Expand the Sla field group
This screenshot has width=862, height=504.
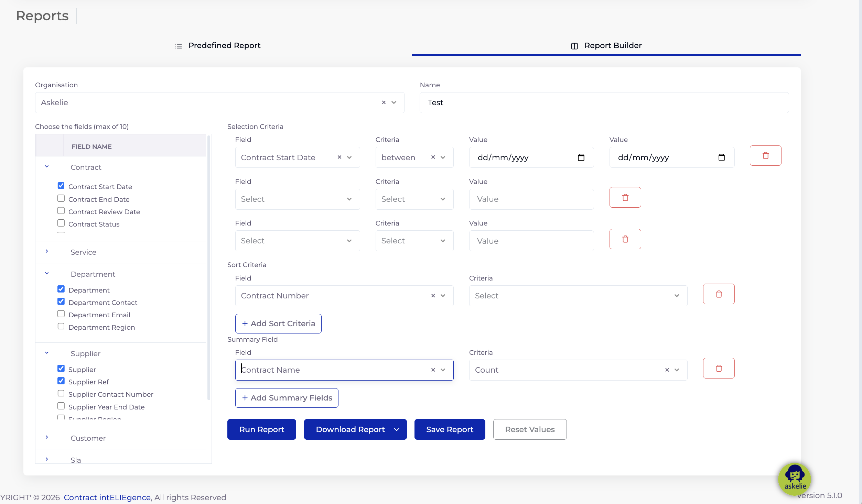[x=47, y=459]
